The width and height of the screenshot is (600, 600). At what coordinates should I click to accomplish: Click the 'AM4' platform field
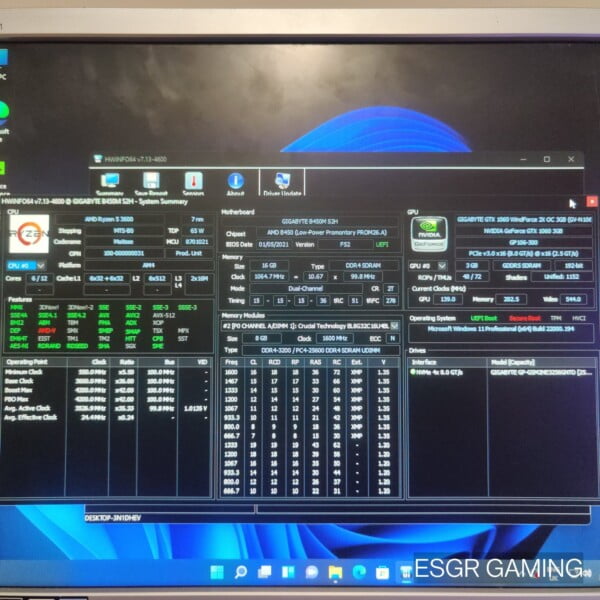click(149, 265)
